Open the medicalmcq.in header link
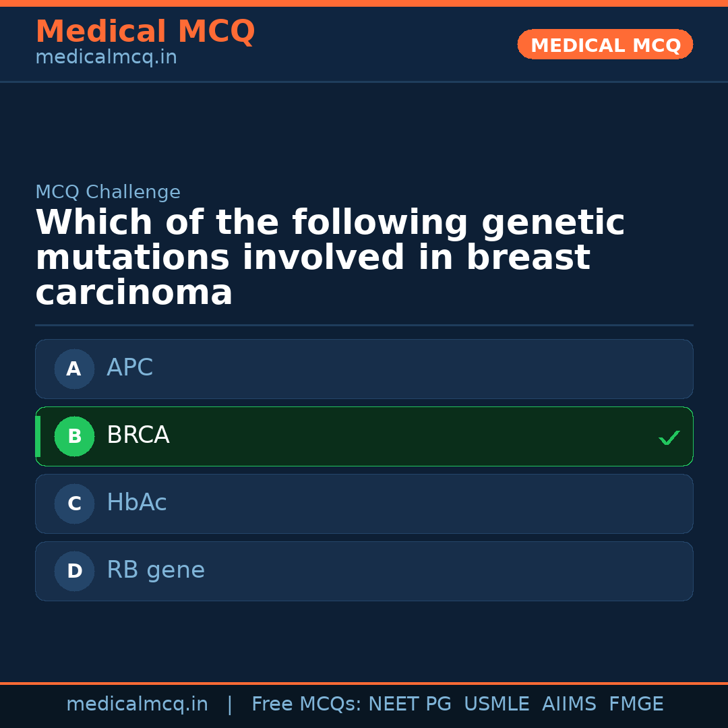Screen dimensions: 728x728 click(x=106, y=57)
